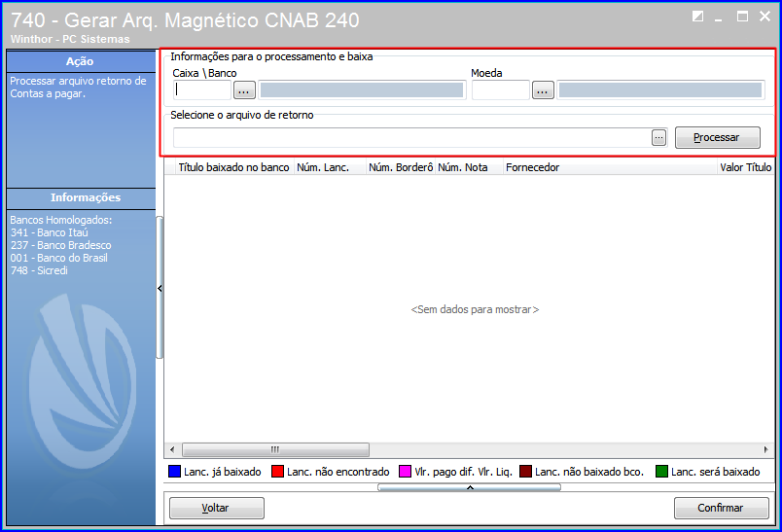Click '<Sem dados para mostrar>' text

coord(475,309)
